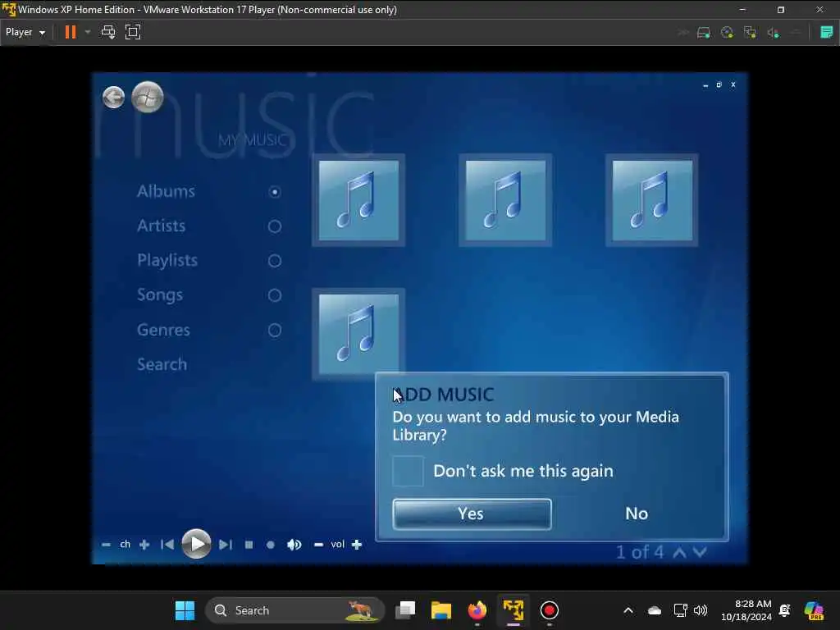Send Ctrl+Alt+Del to the virtual machine
840x630 pixels.
click(x=108, y=32)
